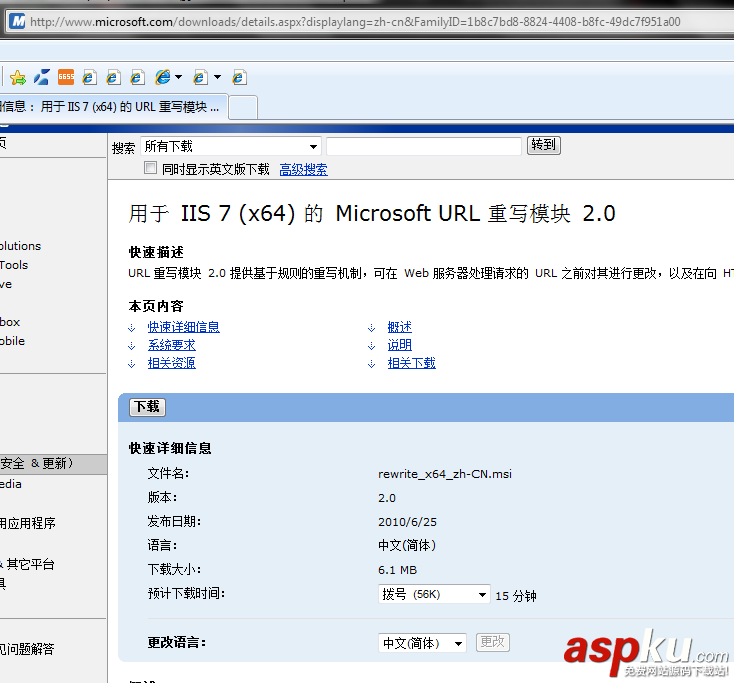Image resolution: width=734 pixels, height=683 pixels.
Task: Click the arrow icon beside 相关资源 link
Action: click(132, 364)
